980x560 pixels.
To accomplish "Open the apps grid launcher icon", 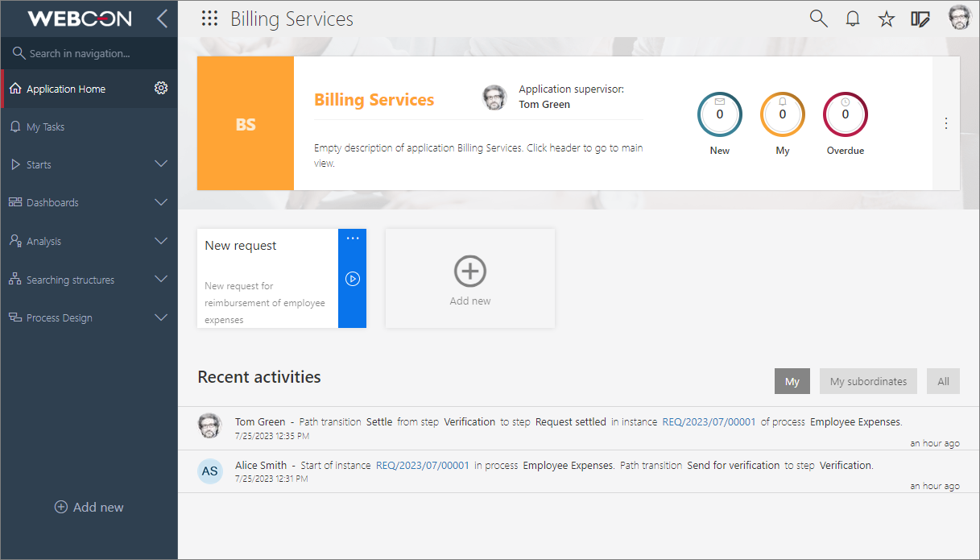I will 209,19.
